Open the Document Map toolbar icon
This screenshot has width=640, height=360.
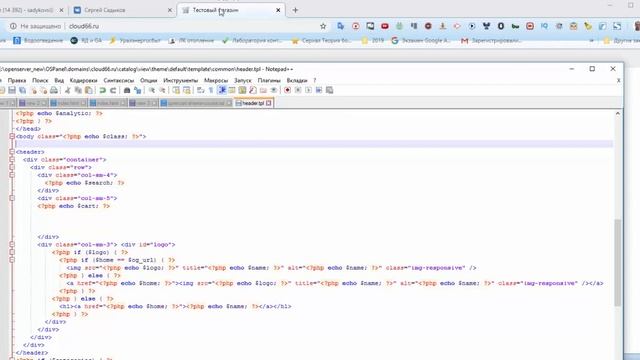242,90
